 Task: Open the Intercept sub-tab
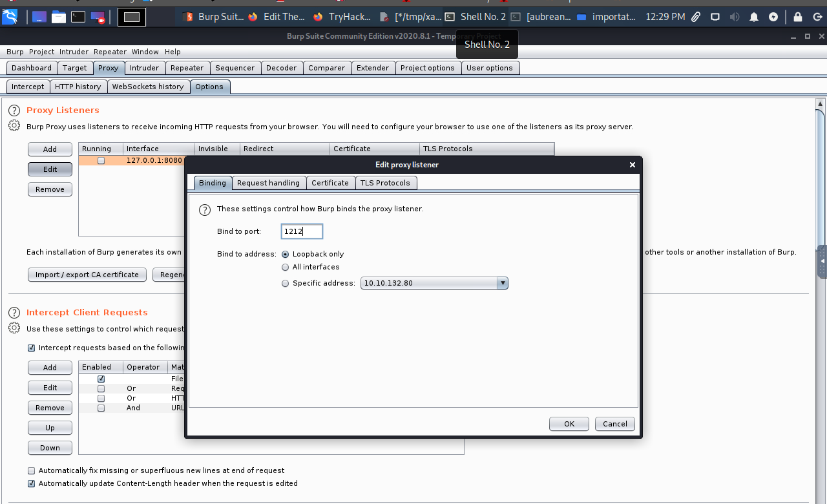pos(28,87)
